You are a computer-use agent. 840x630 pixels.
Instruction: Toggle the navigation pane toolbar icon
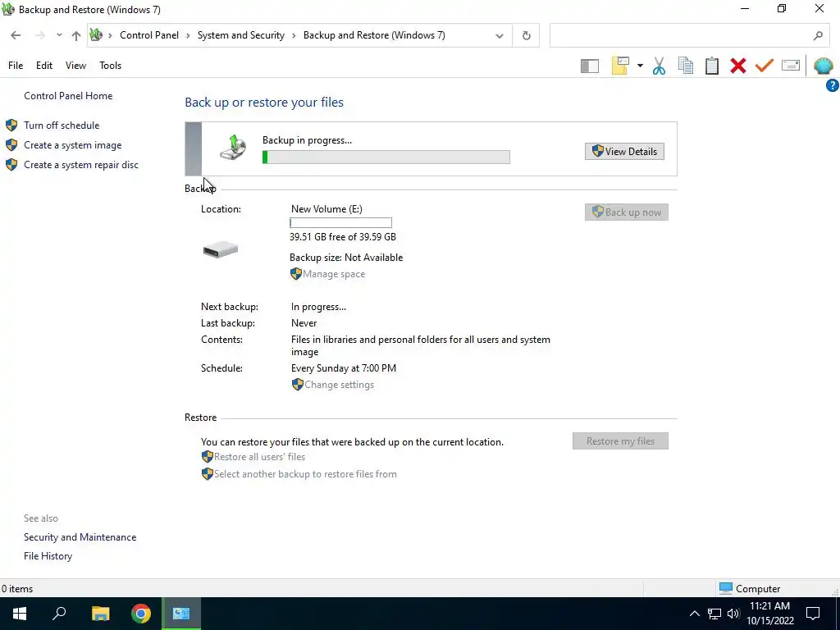[589, 66]
